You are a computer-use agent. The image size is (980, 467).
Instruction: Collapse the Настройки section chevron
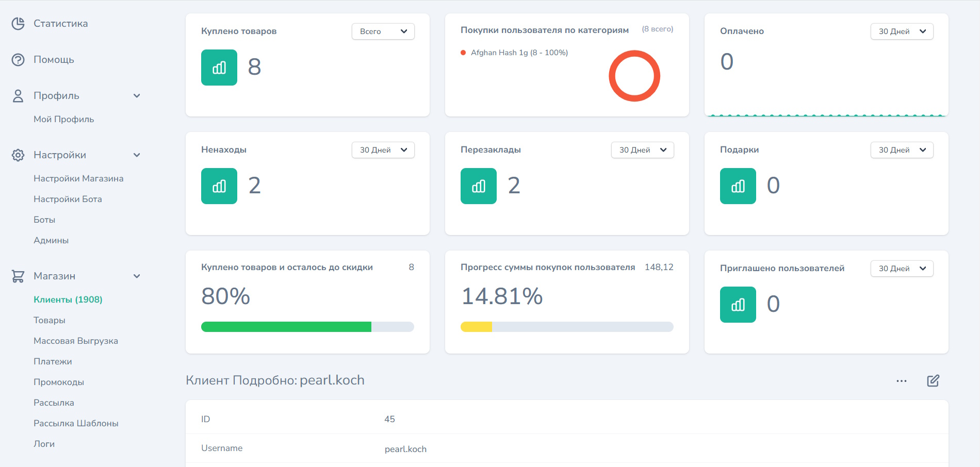137,155
